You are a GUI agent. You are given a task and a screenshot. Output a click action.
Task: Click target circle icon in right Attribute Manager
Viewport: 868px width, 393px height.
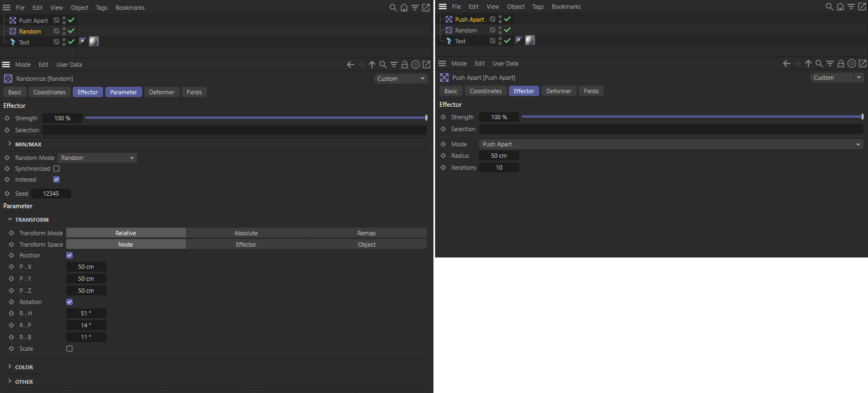(852, 63)
